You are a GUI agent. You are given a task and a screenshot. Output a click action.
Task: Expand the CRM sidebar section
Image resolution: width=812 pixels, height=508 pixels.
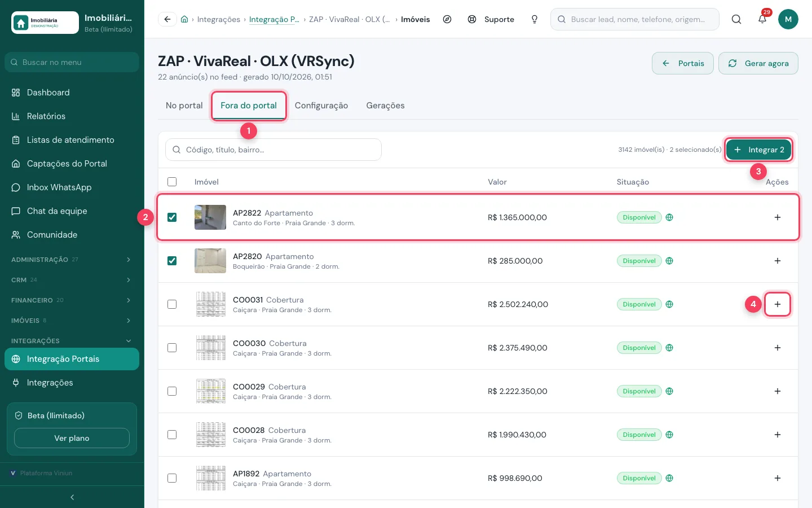pos(72,280)
